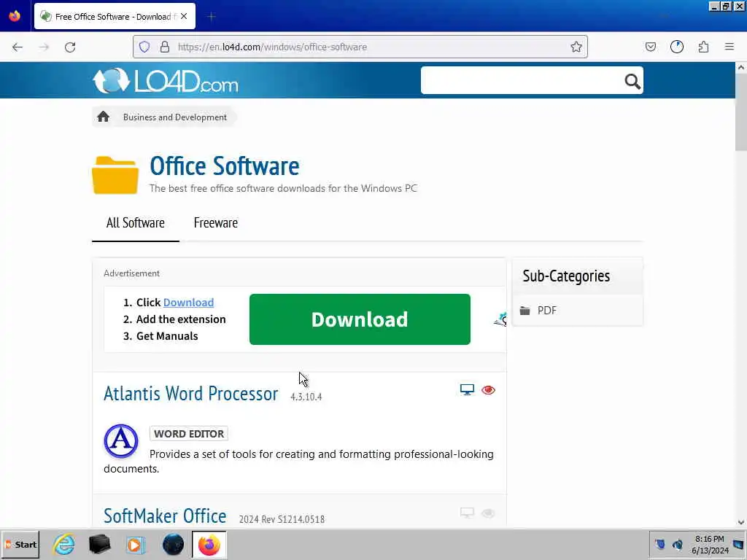Close the Free Office Software tab
The image size is (747, 560).
point(184,16)
